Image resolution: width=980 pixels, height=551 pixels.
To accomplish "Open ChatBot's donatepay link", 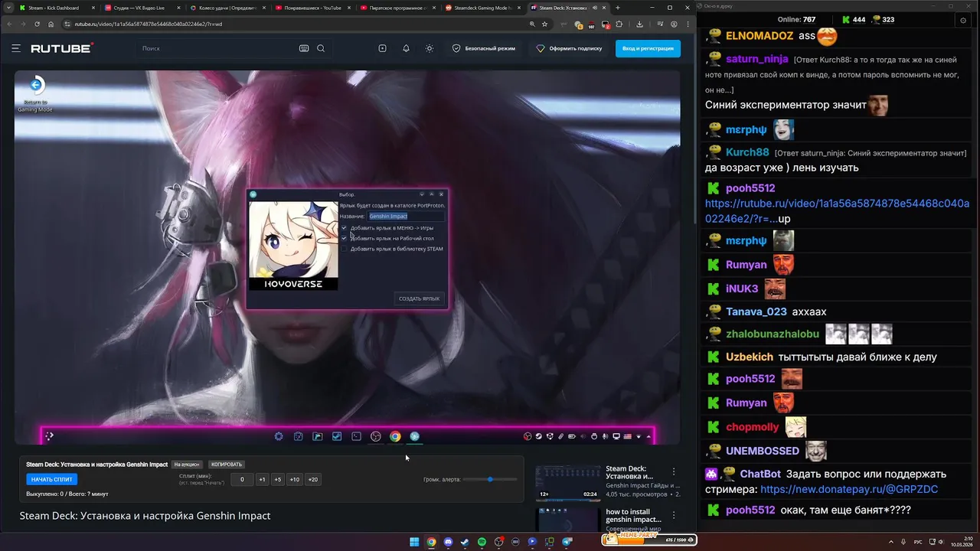I will [x=849, y=489].
